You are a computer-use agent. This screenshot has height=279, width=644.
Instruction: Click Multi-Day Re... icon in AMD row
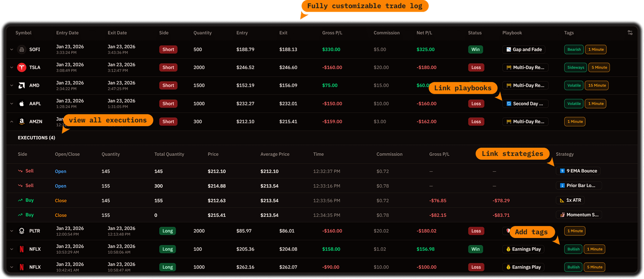509,85
